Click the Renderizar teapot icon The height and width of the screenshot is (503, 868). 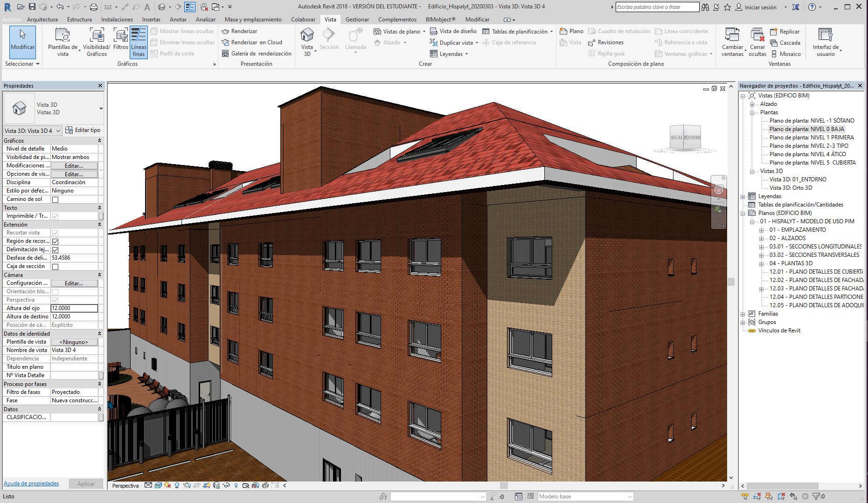click(x=226, y=31)
